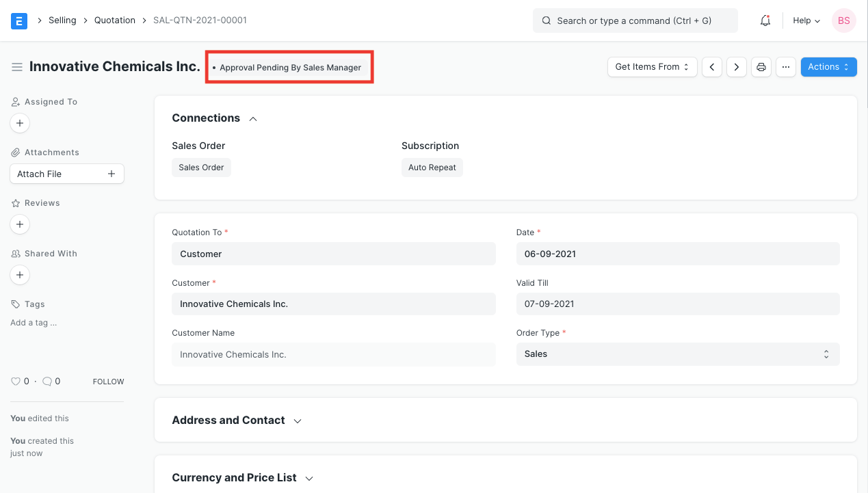
Task: Open the Get Items From dropdown
Action: click(x=652, y=66)
